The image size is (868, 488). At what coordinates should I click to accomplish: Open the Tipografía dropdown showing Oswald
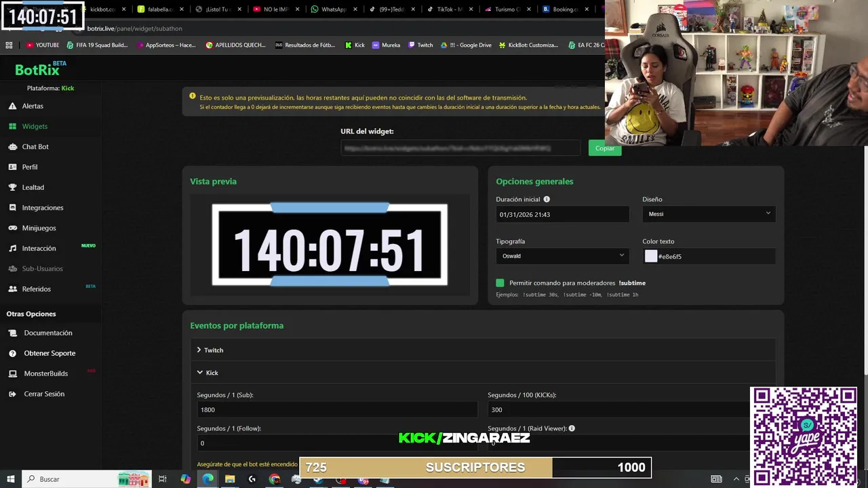[562, 256]
